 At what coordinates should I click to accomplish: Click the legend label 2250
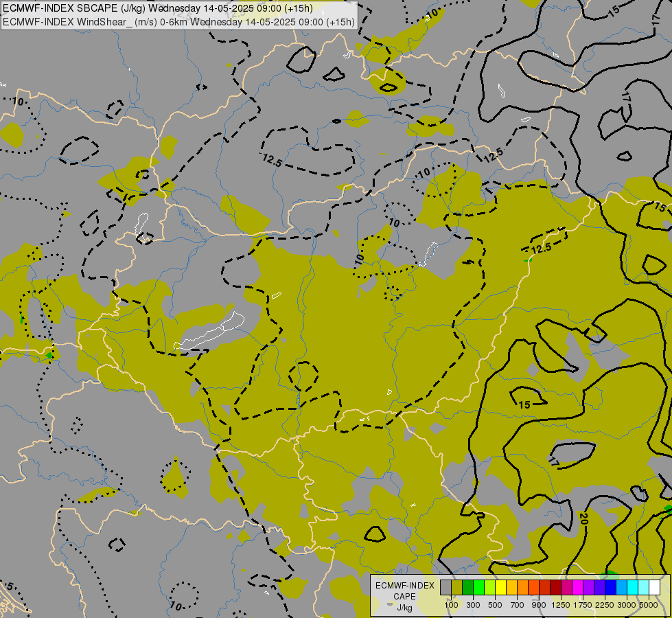pos(605,605)
